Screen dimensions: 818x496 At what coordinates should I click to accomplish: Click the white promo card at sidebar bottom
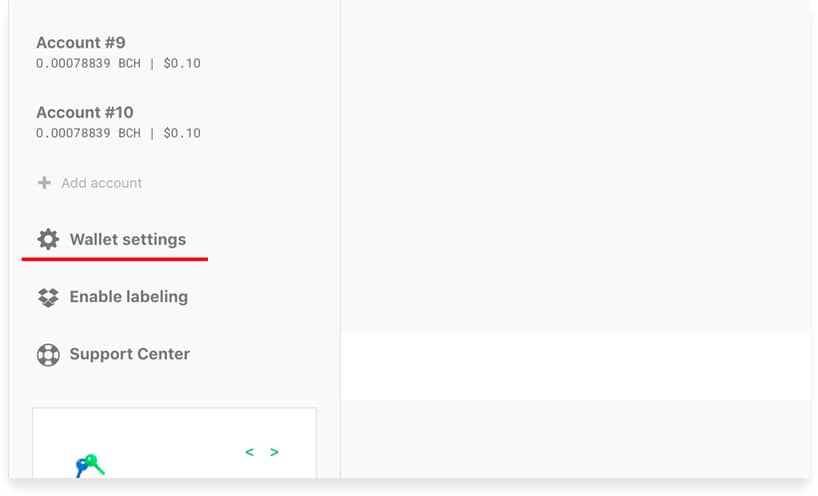[174, 443]
